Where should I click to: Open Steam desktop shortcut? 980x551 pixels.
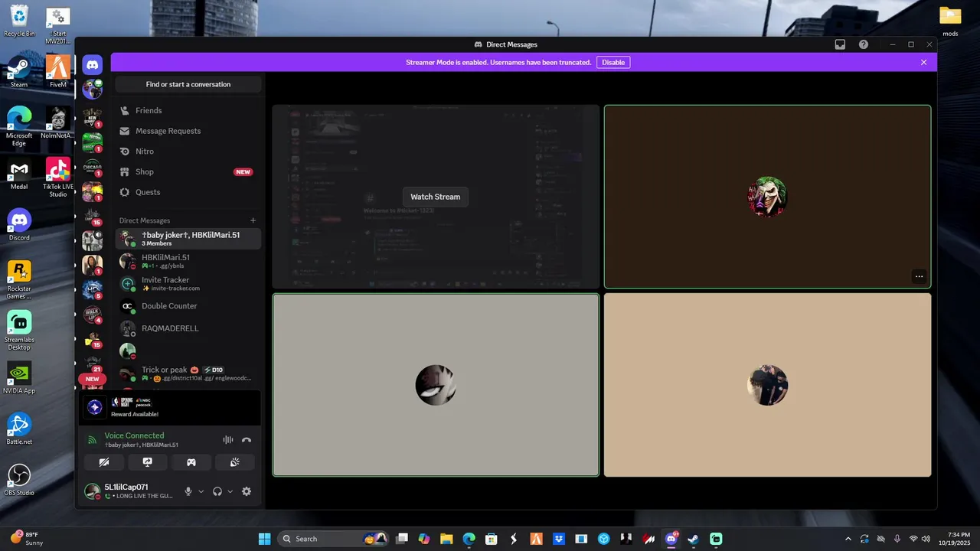tap(19, 72)
